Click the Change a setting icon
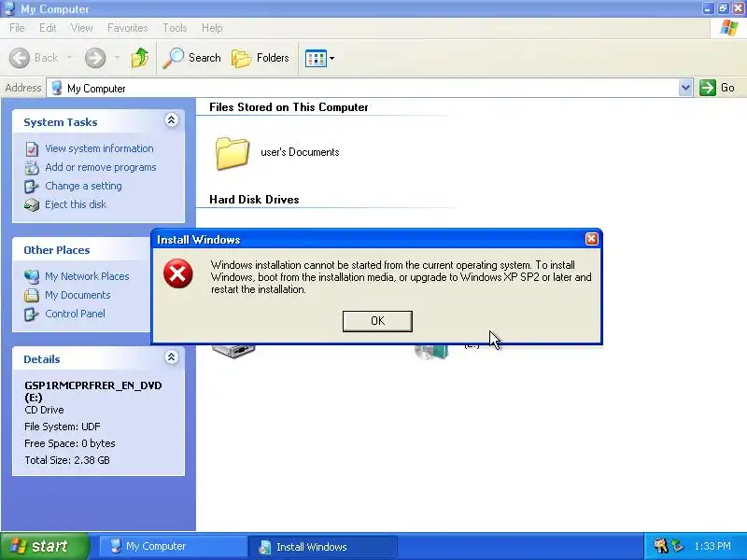Screen dimensions: 747x560 pyautogui.click(x=32, y=186)
